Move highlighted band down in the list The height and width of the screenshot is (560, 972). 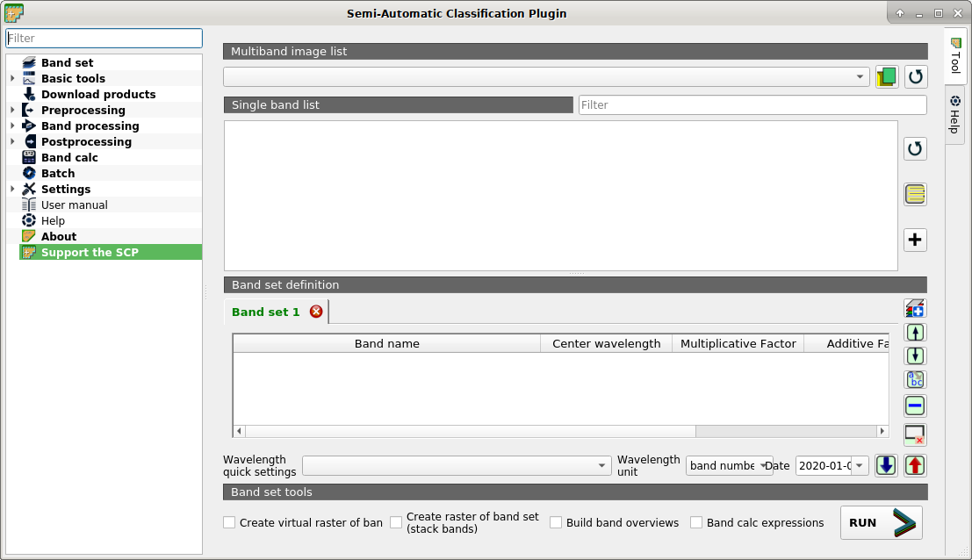(x=915, y=355)
